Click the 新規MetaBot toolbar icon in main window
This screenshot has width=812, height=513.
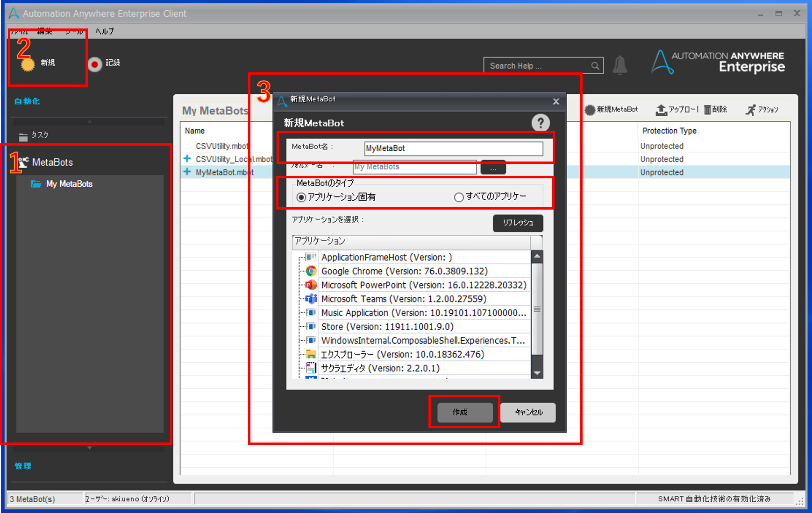pyautogui.click(x=590, y=110)
